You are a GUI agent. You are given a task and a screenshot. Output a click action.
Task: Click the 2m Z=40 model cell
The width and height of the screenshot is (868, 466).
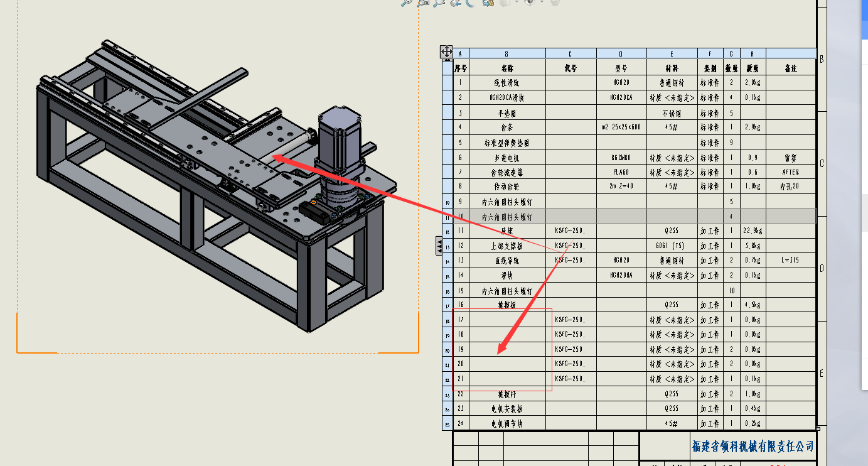[622, 187]
